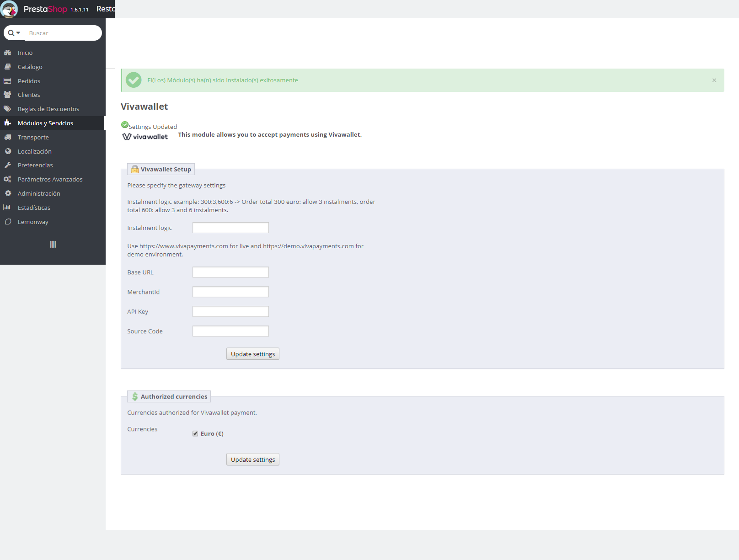Click the Catálogo book icon
The height and width of the screenshot is (560, 739).
(8, 67)
